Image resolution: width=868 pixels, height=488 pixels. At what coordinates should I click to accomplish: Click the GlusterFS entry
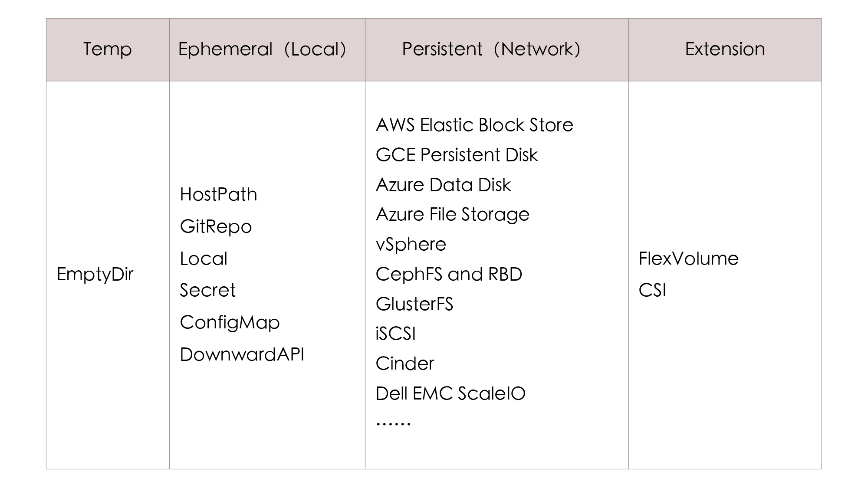coord(414,304)
